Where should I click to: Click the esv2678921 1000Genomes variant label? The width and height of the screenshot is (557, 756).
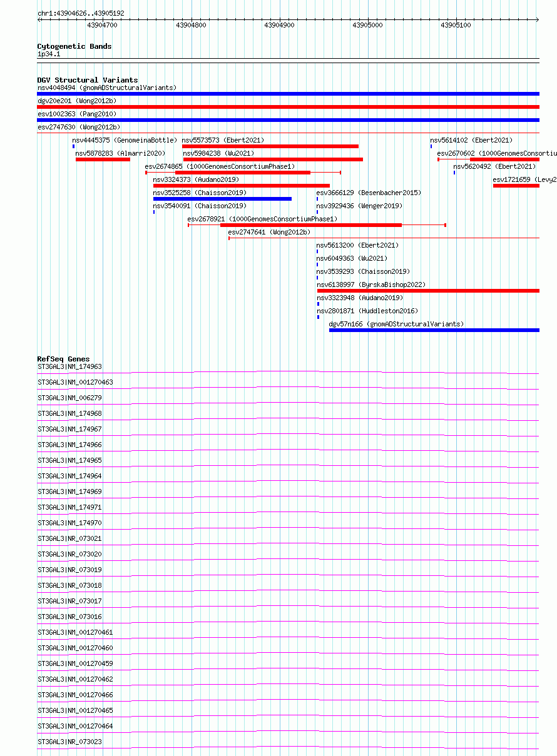[x=262, y=219]
